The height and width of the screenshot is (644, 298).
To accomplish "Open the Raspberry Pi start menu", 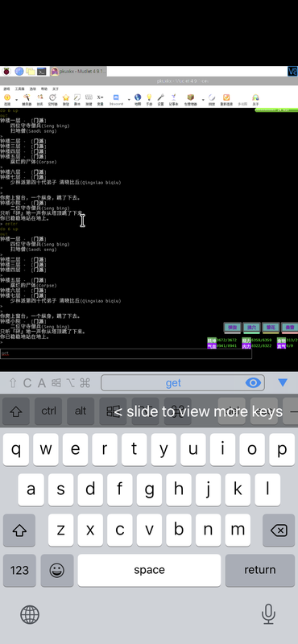I will pyautogui.click(x=6, y=72).
